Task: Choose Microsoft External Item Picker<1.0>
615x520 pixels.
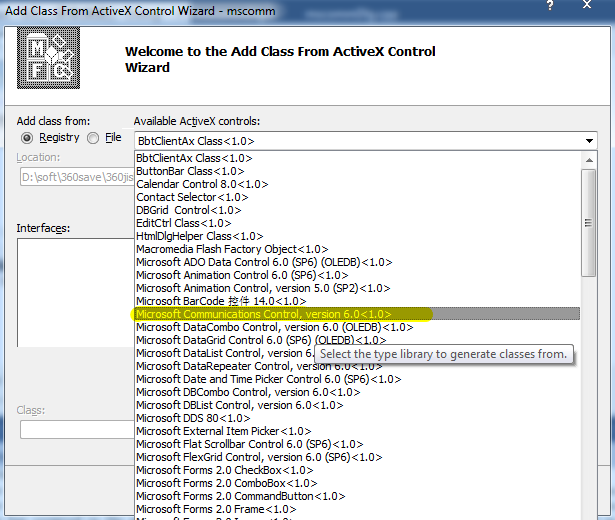Action: 357,431
